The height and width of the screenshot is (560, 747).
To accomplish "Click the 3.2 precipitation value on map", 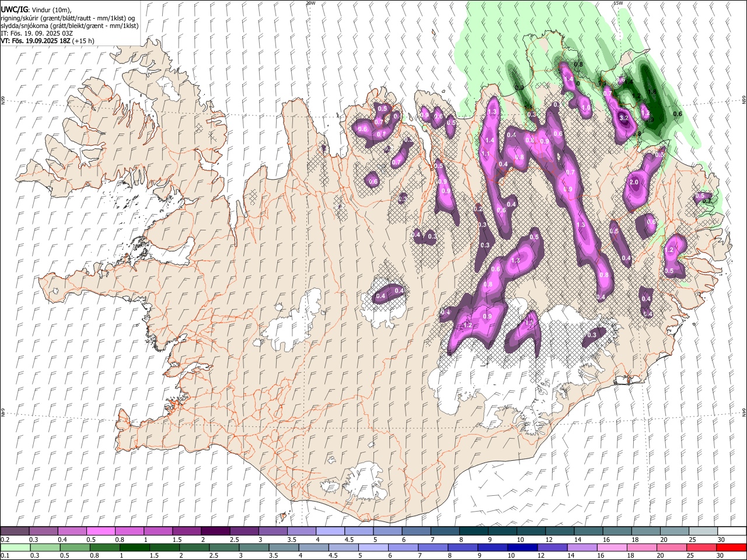I will click(623, 118).
